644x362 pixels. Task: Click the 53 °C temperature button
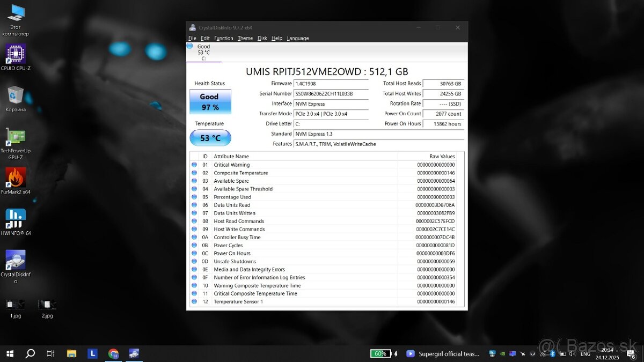(210, 138)
